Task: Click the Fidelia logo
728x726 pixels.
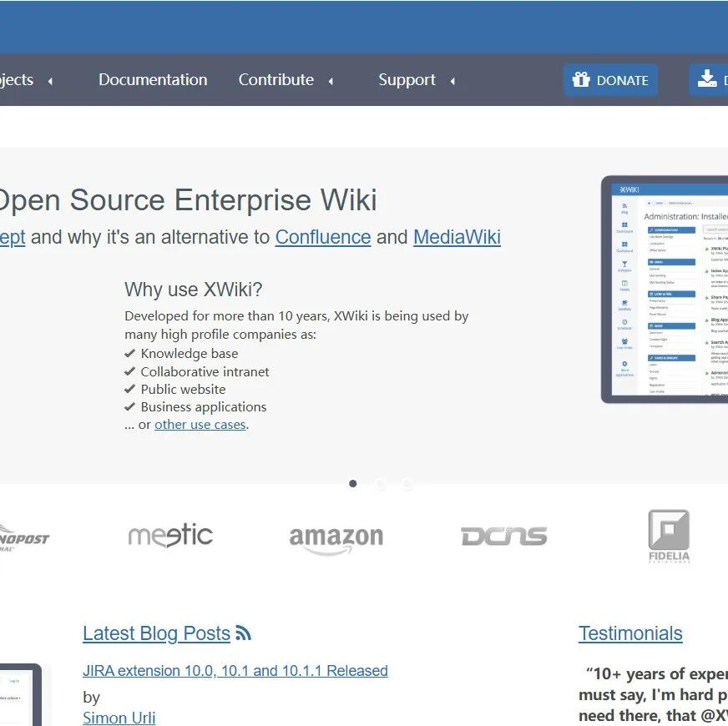Action: point(669,536)
